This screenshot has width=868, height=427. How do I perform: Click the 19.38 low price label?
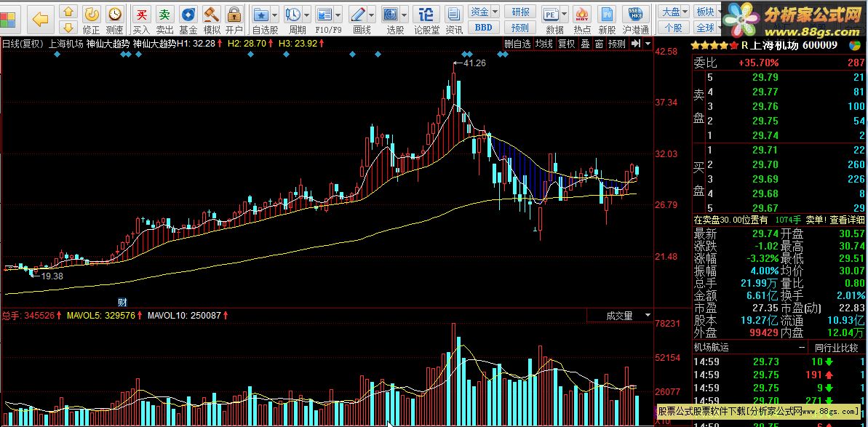[x=52, y=276]
